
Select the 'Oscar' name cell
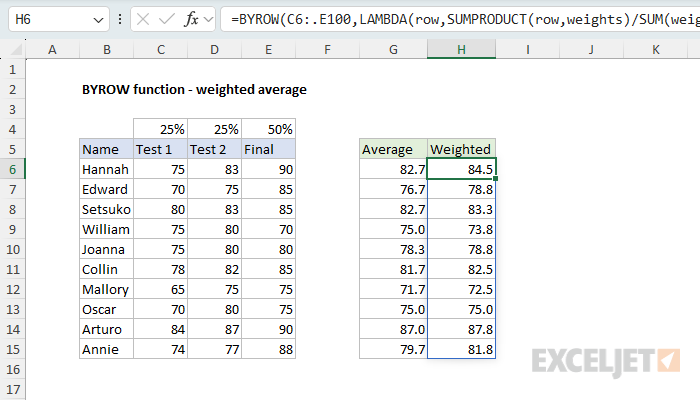pyautogui.click(x=107, y=309)
